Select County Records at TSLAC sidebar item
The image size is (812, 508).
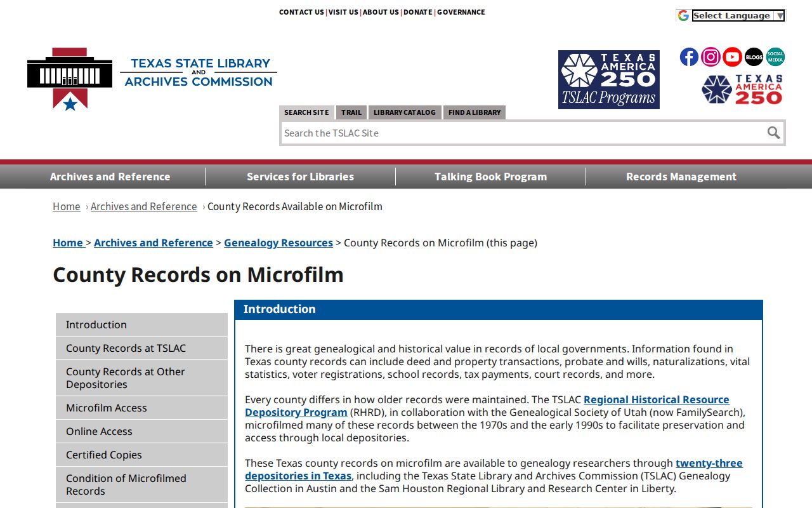click(141, 348)
